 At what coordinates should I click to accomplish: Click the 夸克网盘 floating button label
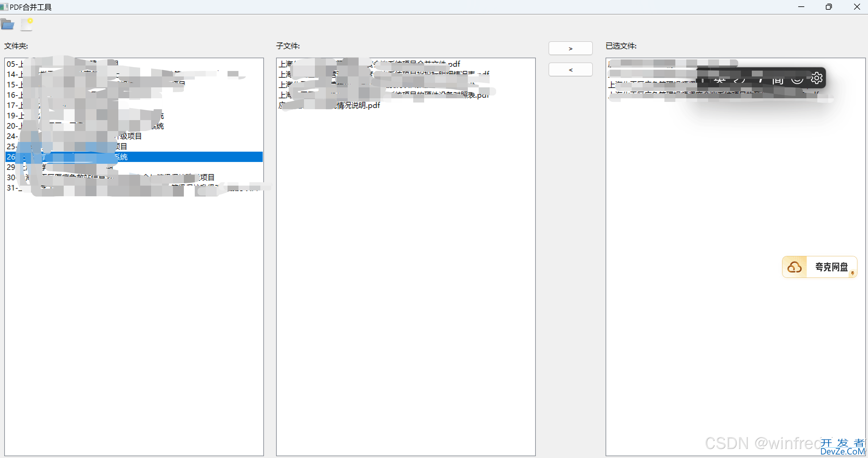pos(831,268)
